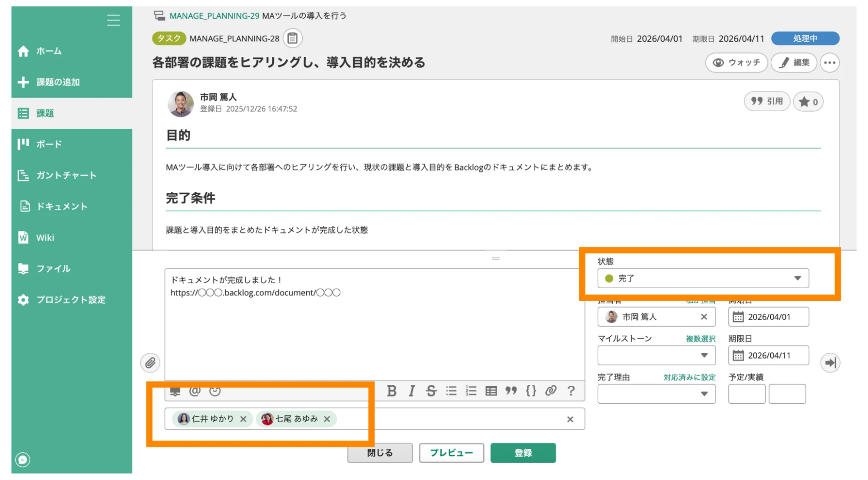The height and width of the screenshot is (480, 868).
Task: Click the 処理中 status badge
Action: (x=805, y=38)
